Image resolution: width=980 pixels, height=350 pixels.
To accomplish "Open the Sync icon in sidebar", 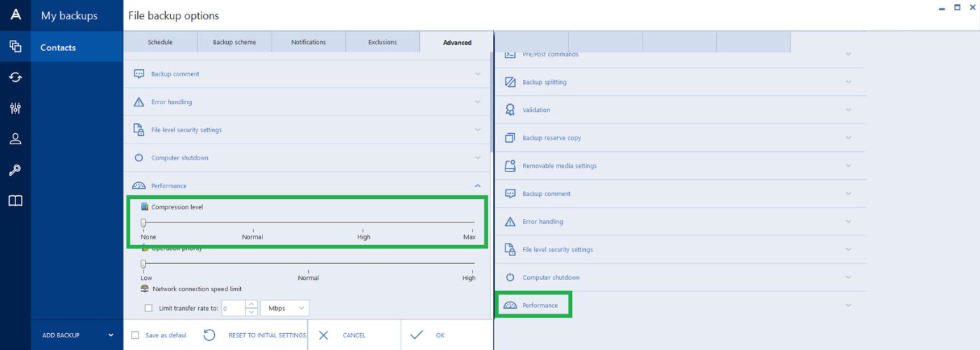I will pyautogui.click(x=15, y=77).
